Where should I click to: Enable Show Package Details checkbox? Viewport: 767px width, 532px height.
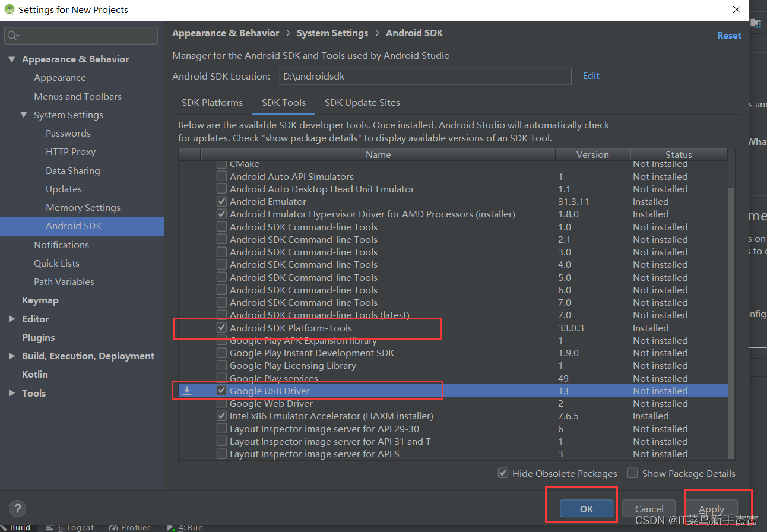[633, 473]
